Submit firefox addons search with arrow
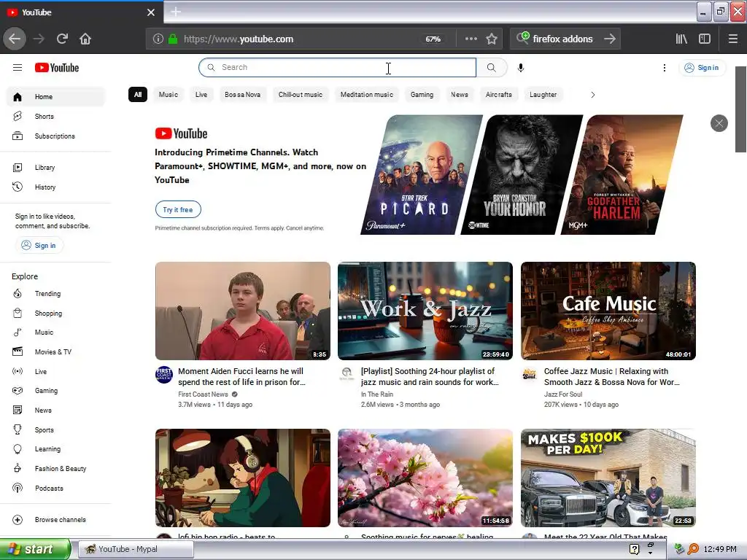 click(610, 39)
